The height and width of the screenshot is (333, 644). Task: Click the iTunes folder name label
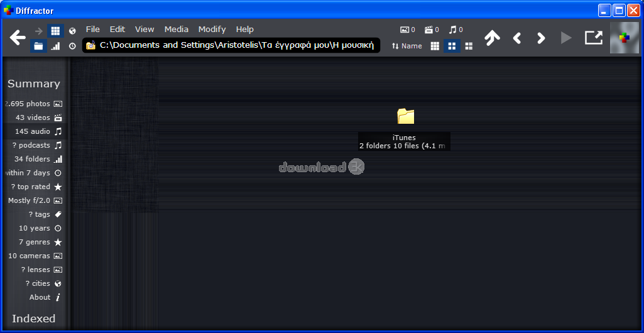coord(404,138)
